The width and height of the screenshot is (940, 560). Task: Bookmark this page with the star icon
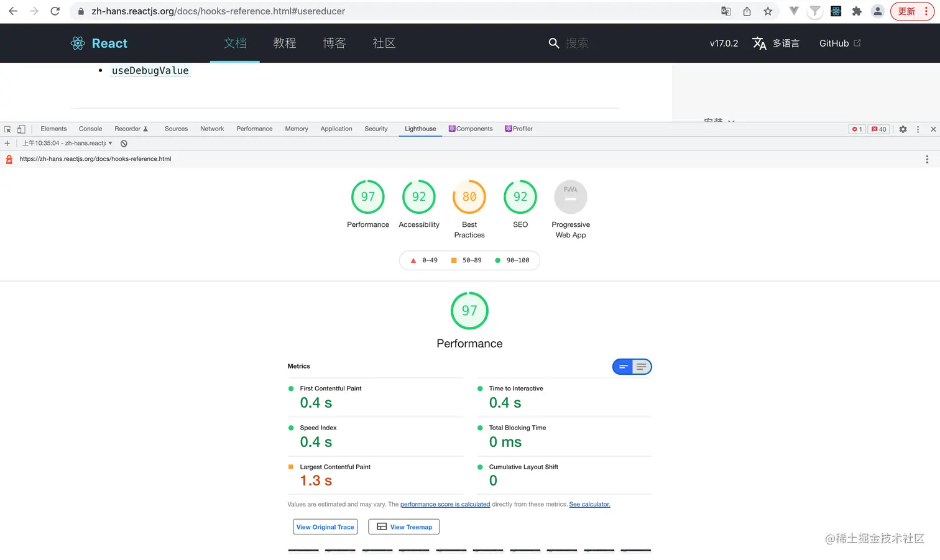point(768,11)
